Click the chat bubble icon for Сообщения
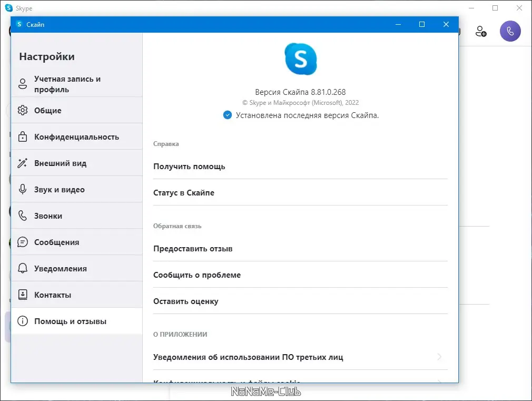The width and height of the screenshot is (532, 401). (23, 242)
